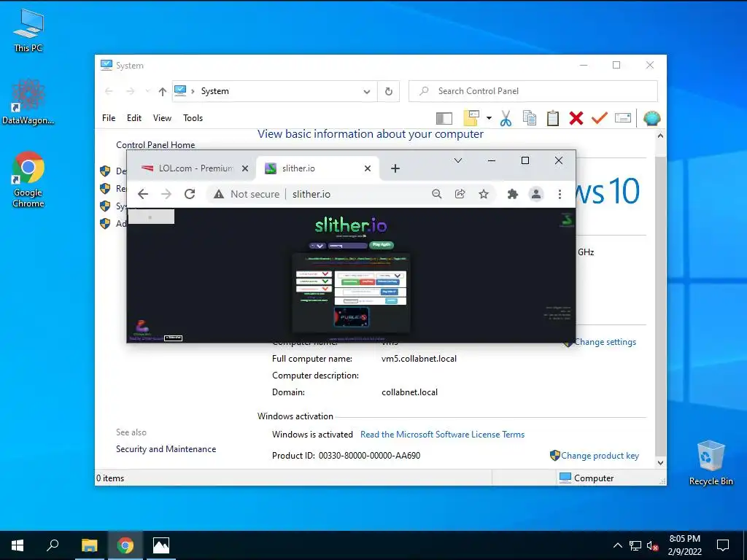Open the Windows Start menu
The image size is (747, 560).
coord(18,545)
